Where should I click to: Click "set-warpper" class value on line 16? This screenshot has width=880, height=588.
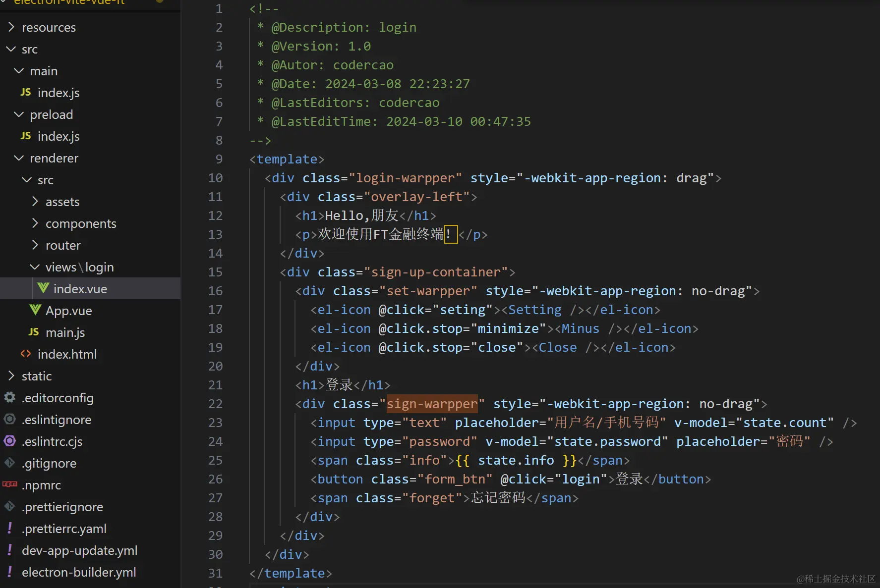[428, 291]
